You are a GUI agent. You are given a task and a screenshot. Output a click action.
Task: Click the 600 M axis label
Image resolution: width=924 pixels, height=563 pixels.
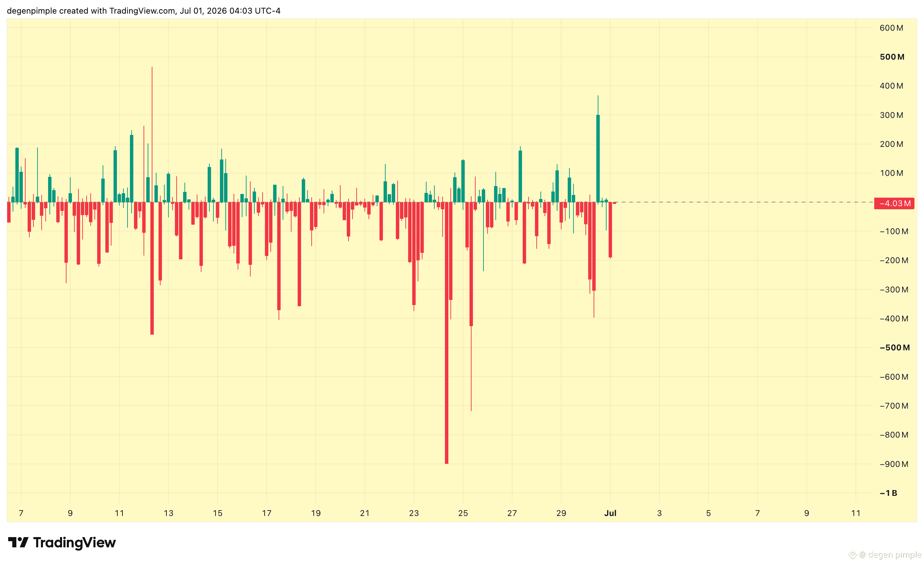click(891, 28)
